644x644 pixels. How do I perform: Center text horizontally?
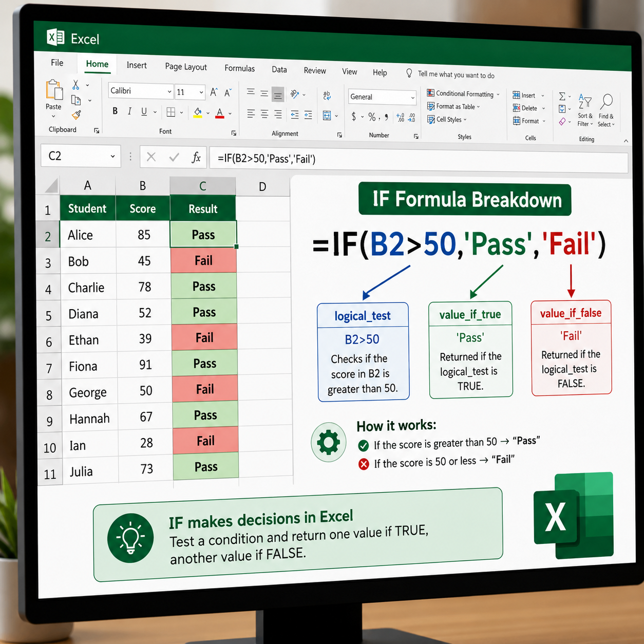point(264,115)
